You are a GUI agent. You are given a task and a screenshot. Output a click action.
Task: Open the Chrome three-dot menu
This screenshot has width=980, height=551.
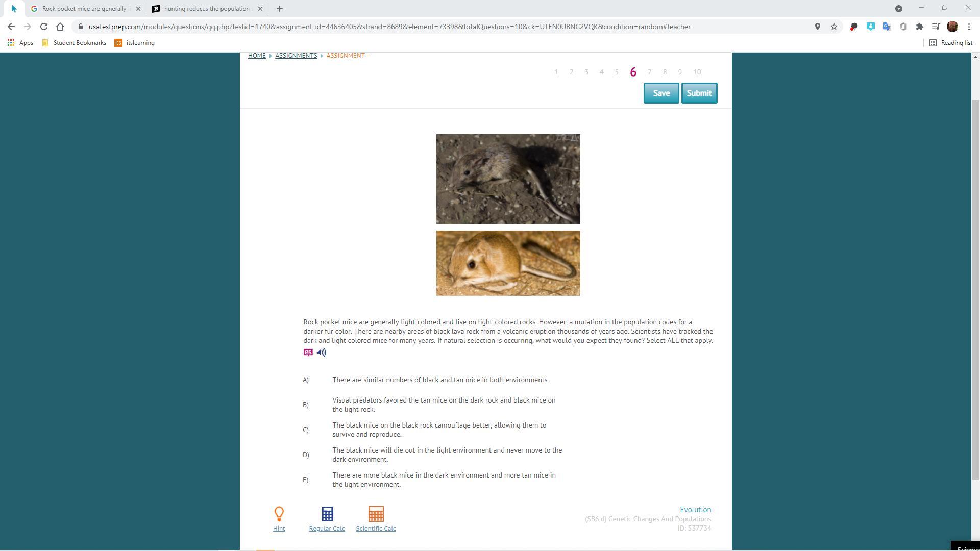pyautogui.click(x=969, y=27)
